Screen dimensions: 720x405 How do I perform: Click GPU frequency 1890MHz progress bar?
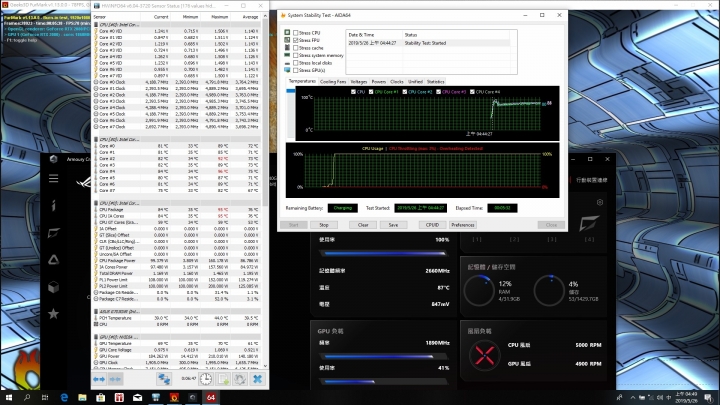click(x=383, y=356)
